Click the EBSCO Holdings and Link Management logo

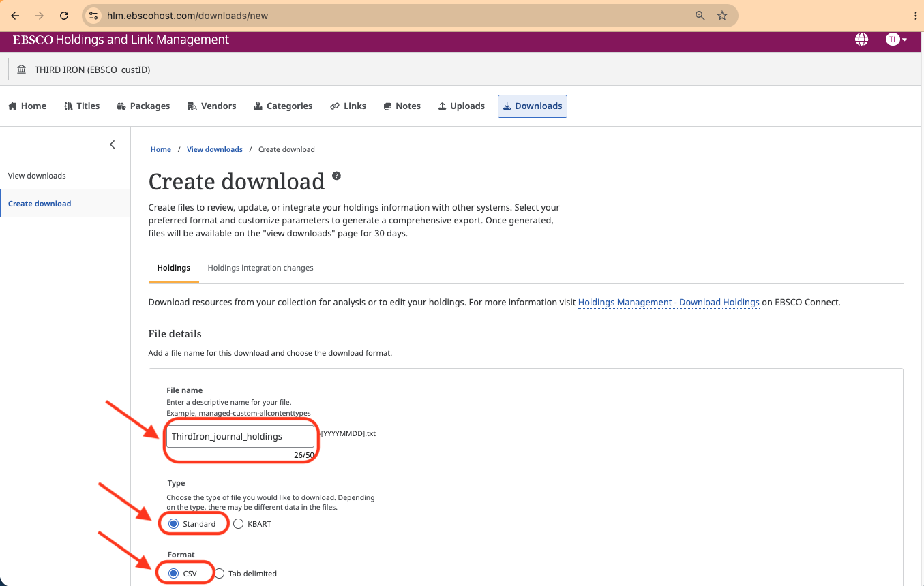[x=121, y=40]
